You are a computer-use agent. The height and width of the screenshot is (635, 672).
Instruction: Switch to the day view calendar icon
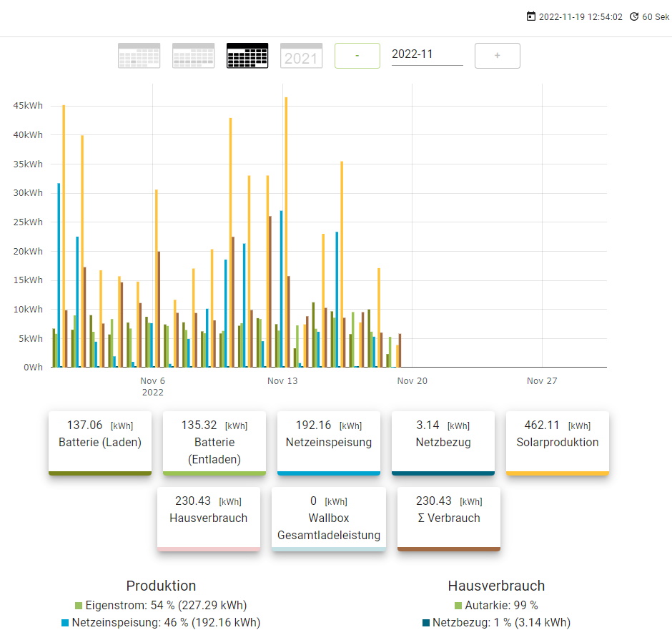[139, 56]
